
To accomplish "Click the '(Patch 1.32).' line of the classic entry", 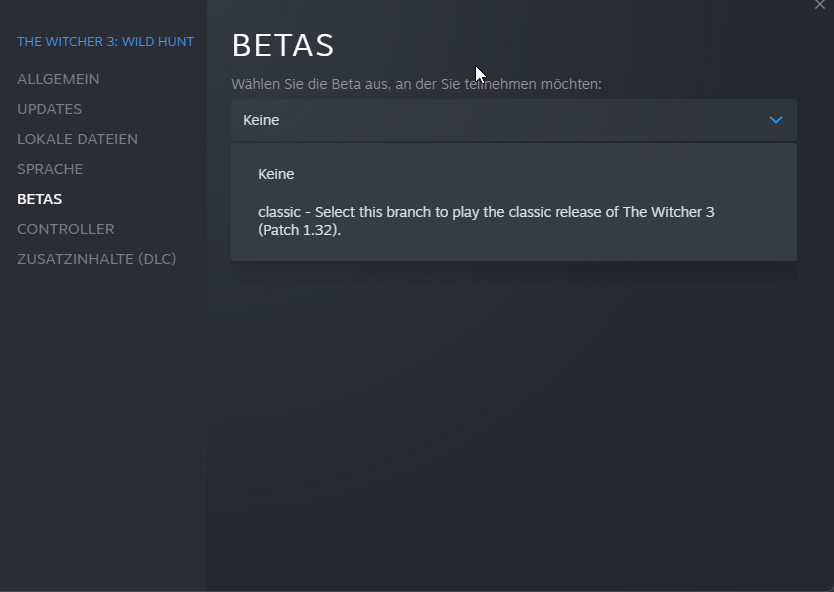I will click(300, 229).
